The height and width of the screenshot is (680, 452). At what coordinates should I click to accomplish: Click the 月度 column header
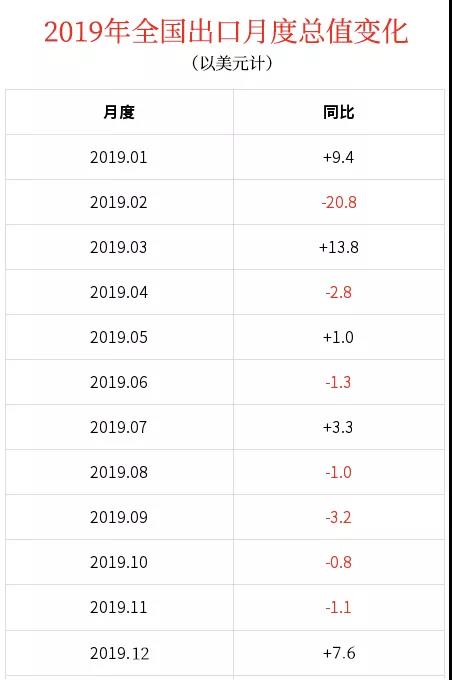pyautogui.click(x=119, y=112)
